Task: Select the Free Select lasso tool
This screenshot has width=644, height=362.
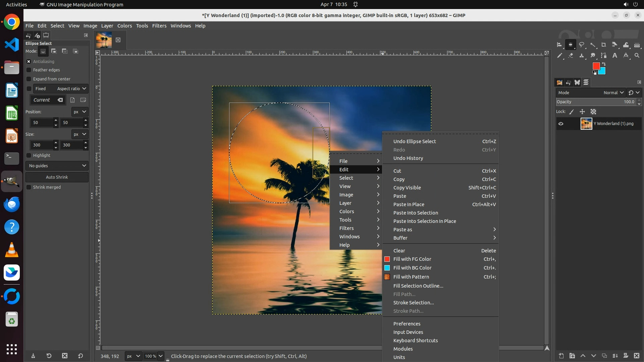Action: (582, 45)
